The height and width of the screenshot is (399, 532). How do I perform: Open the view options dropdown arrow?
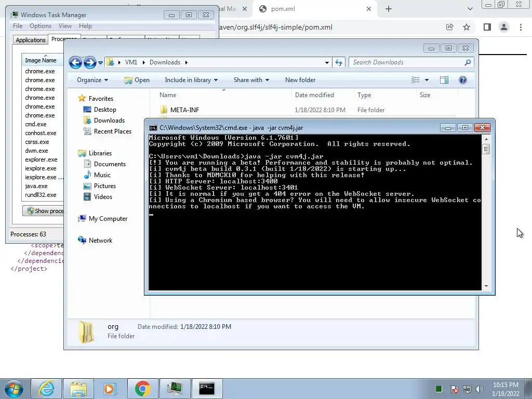(427, 80)
